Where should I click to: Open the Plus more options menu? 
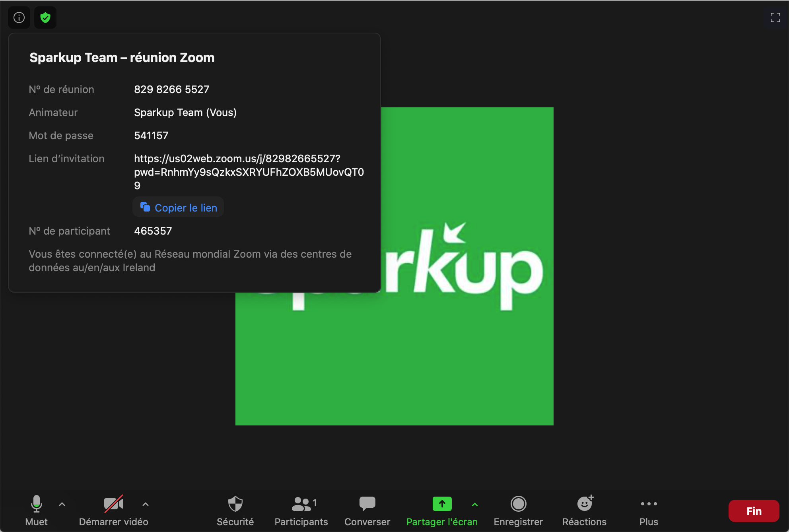click(x=649, y=511)
